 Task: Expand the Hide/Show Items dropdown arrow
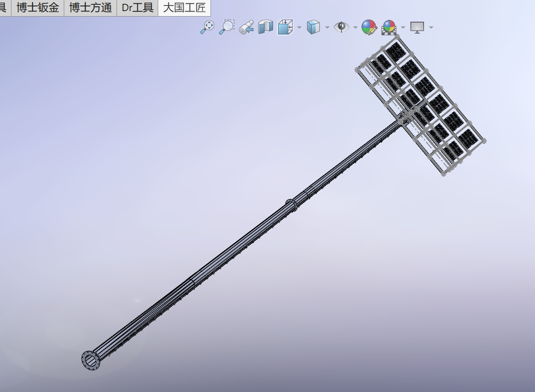[x=356, y=28]
